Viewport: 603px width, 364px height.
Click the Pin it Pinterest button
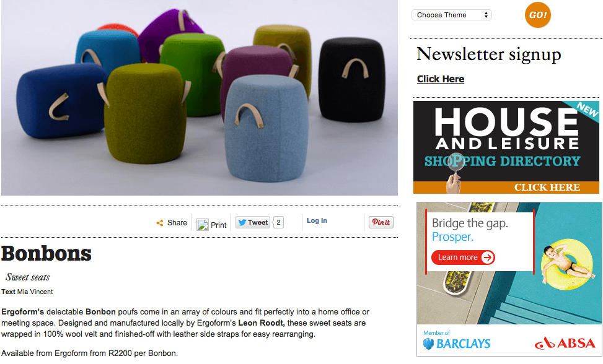coord(381,222)
